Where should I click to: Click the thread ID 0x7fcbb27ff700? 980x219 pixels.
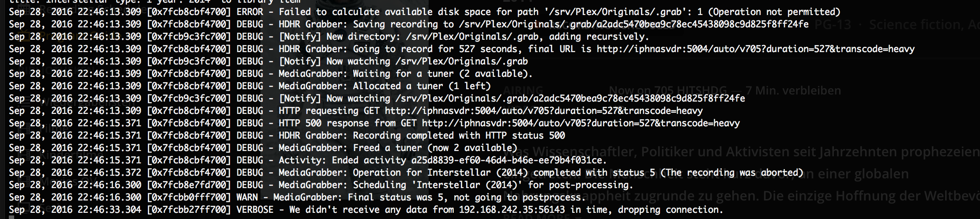coord(188,210)
